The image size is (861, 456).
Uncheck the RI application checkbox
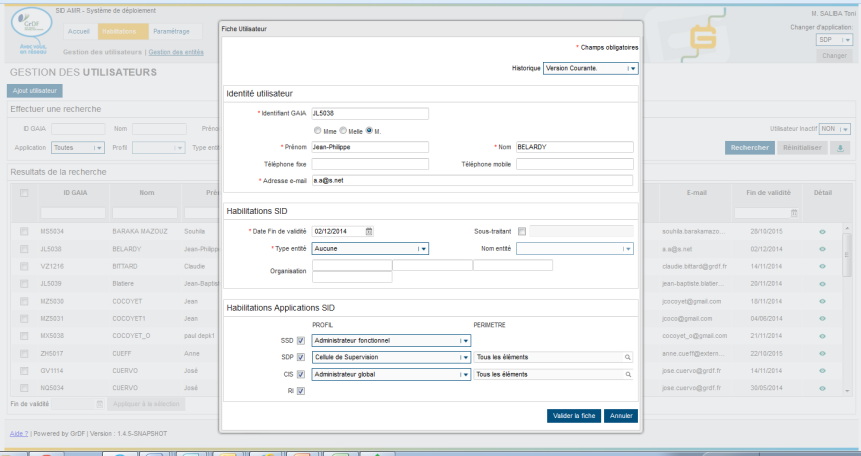pos(300,391)
